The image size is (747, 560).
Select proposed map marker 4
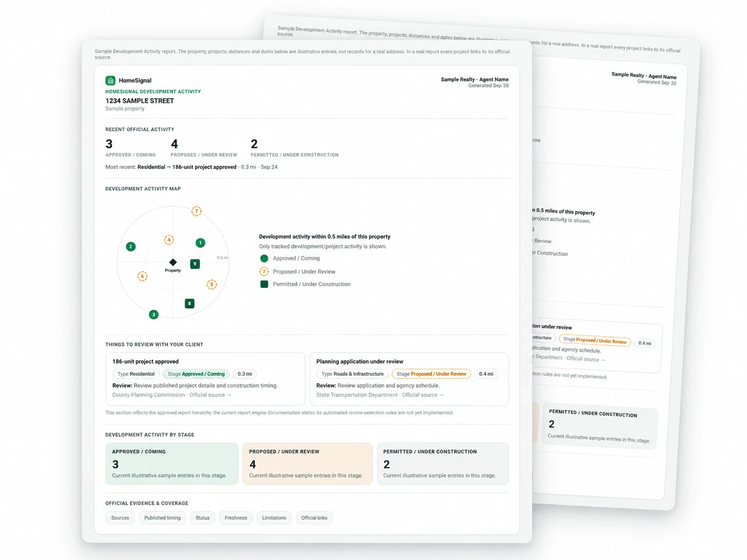[169, 240]
